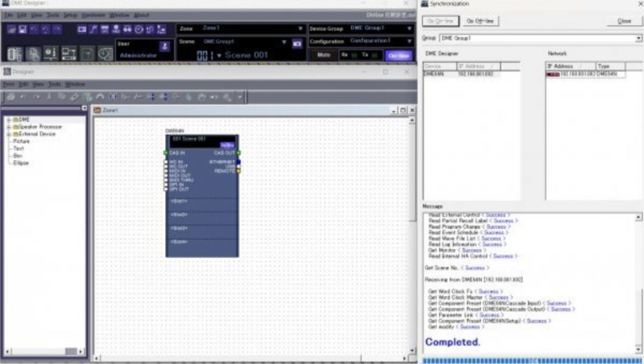Click undo arrow in Designer toolbar
Image resolution: width=644 pixels, height=364 pixels.
pyautogui.click(x=23, y=97)
